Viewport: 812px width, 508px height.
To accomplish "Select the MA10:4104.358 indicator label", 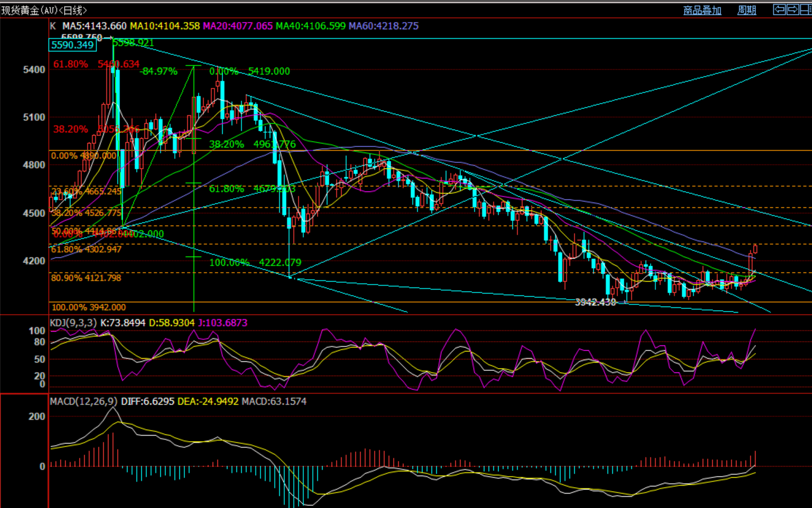I will coord(165,26).
